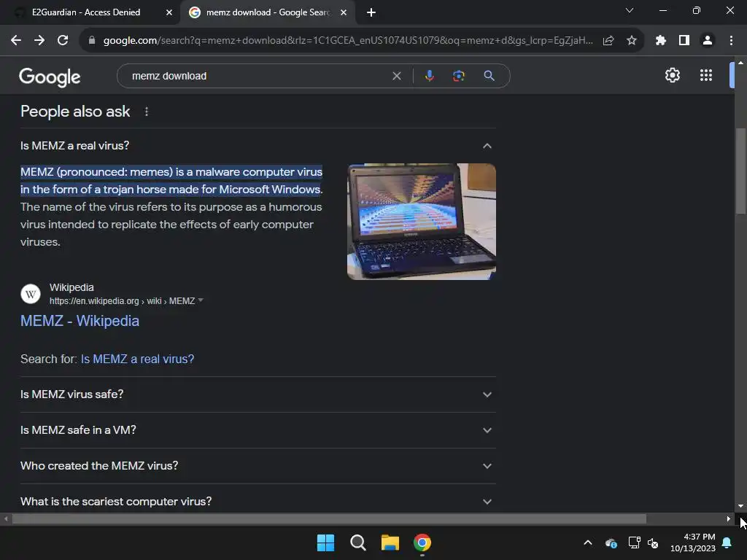The width and height of the screenshot is (747, 560).
Task: Click the Google logo
Action: (50, 77)
